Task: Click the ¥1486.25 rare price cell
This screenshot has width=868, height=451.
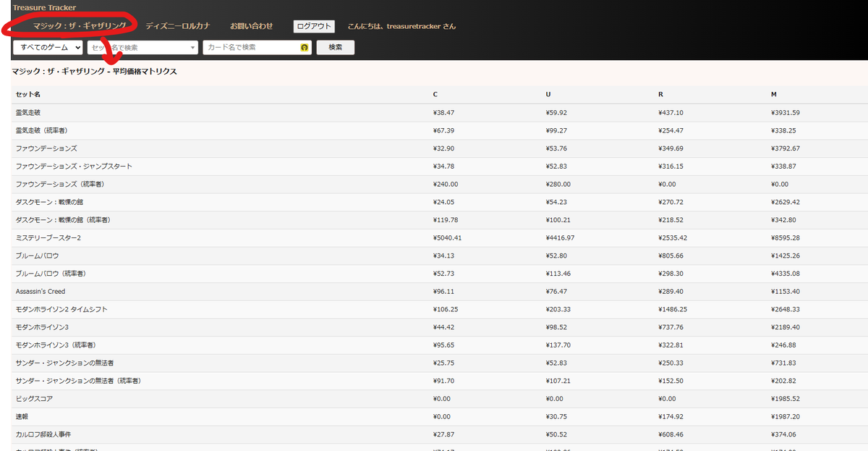Action: point(673,309)
